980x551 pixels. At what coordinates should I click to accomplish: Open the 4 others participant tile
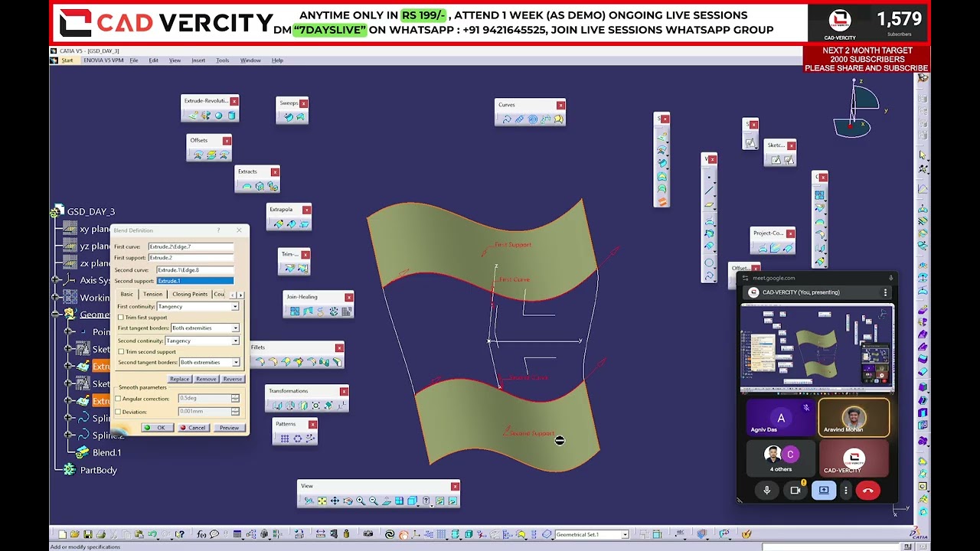(781, 458)
